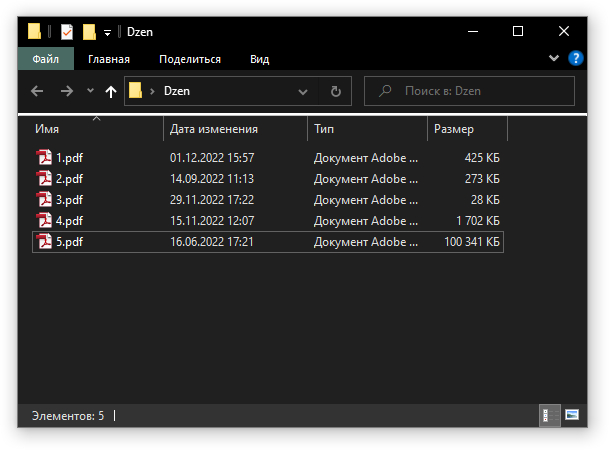Select the file 4.pdf
The width and height of the screenshot is (609, 450).
[268, 221]
